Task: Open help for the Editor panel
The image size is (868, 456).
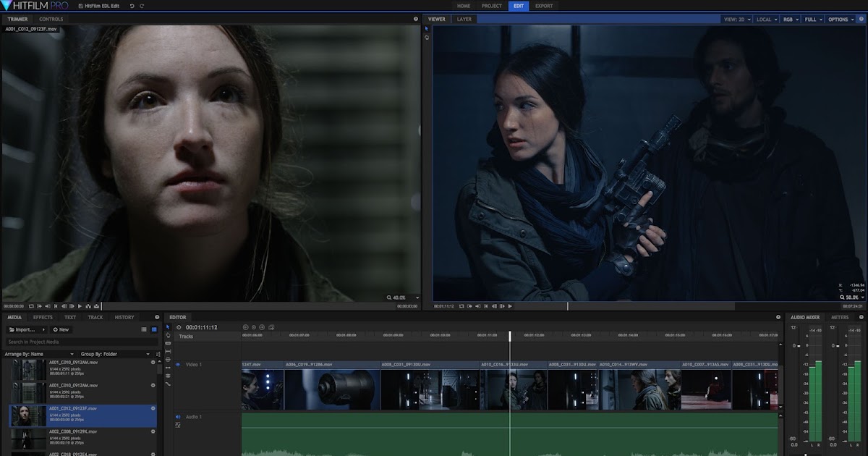Action: click(x=778, y=317)
